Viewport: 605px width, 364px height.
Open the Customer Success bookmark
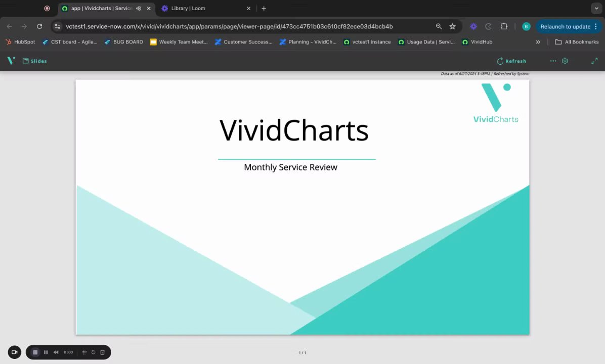point(243,41)
